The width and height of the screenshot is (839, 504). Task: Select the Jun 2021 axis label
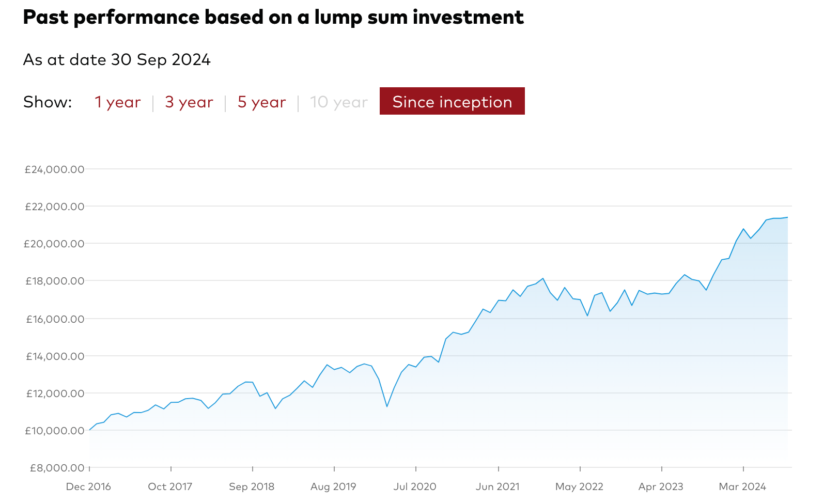498,486
